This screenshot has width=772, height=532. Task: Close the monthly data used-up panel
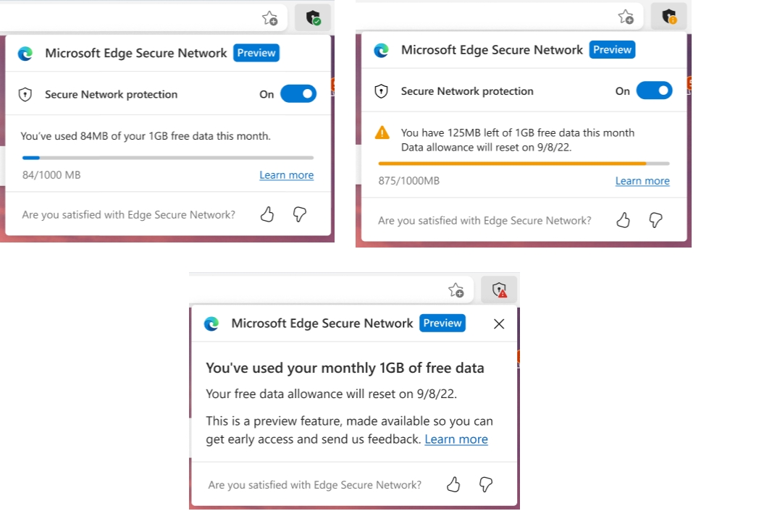[x=499, y=324]
